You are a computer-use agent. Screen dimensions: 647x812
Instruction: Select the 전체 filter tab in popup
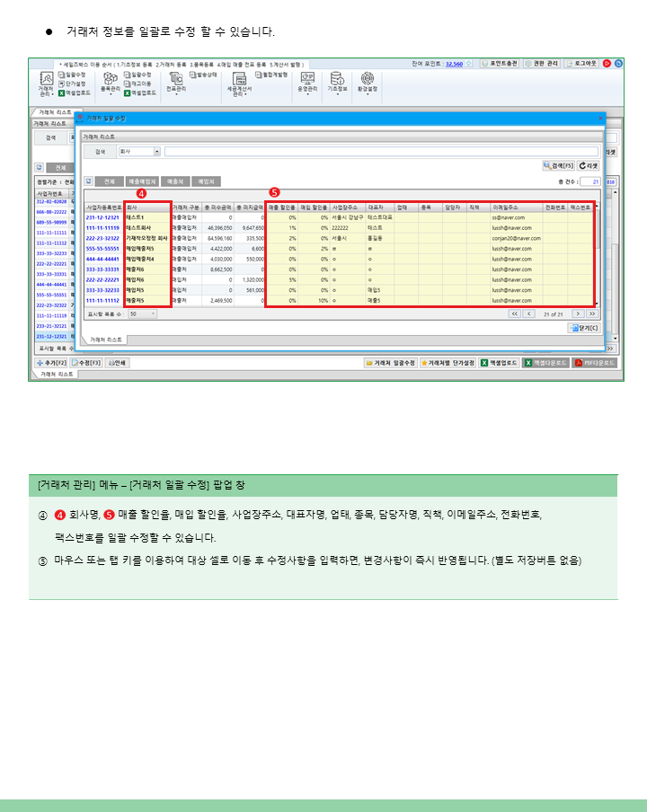click(110, 181)
